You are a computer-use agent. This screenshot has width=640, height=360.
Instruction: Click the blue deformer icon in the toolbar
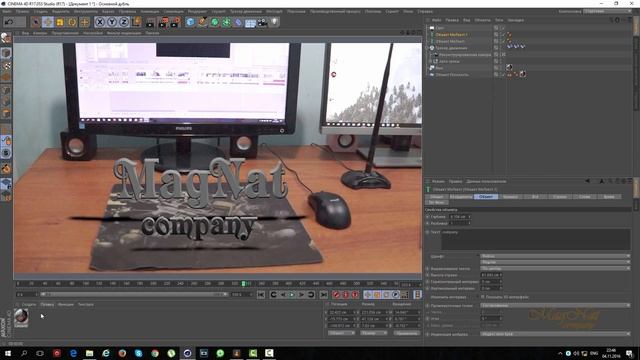click(238, 22)
